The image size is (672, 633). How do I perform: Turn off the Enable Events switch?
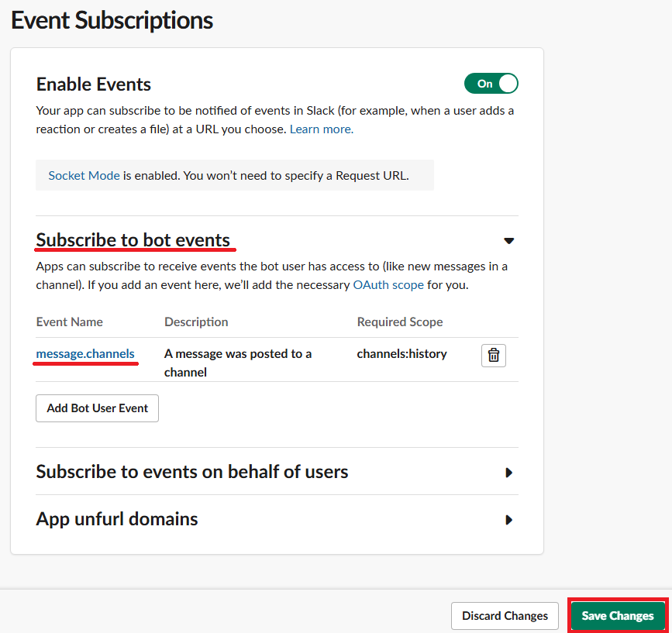[x=491, y=83]
